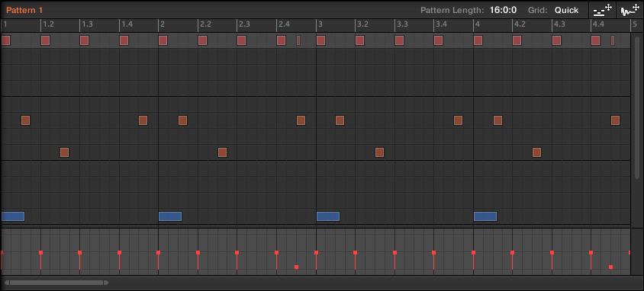The height and width of the screenshot is (291, 644).
Task: Select the blue note at bar 1
Action: pyautogui.click(x=13, y=216)
